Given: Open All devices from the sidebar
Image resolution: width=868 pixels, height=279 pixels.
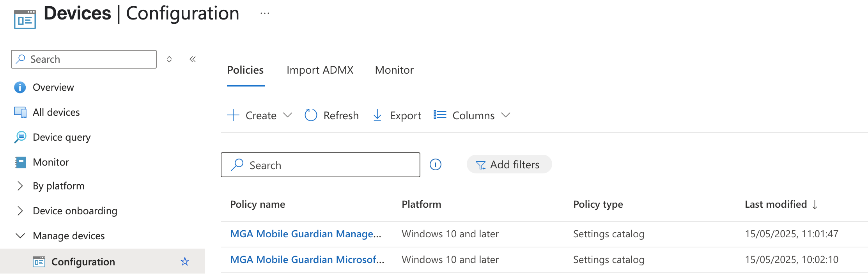Looking at the screenshot, I should [x=56, y=112].
